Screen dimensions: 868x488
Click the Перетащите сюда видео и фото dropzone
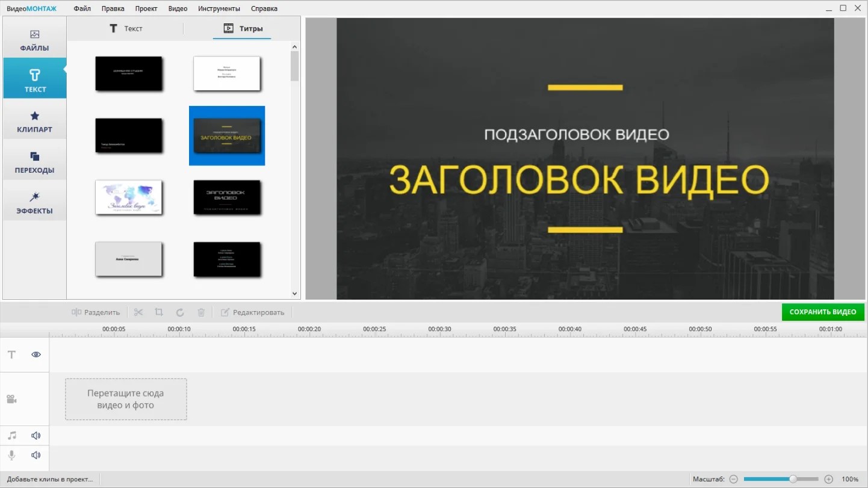[x=126, y=399]
